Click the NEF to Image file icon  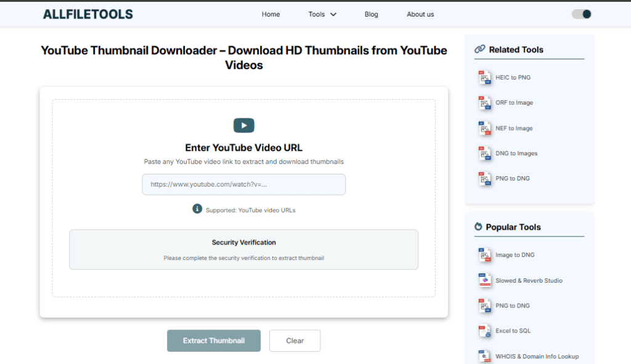click(485, 128)
